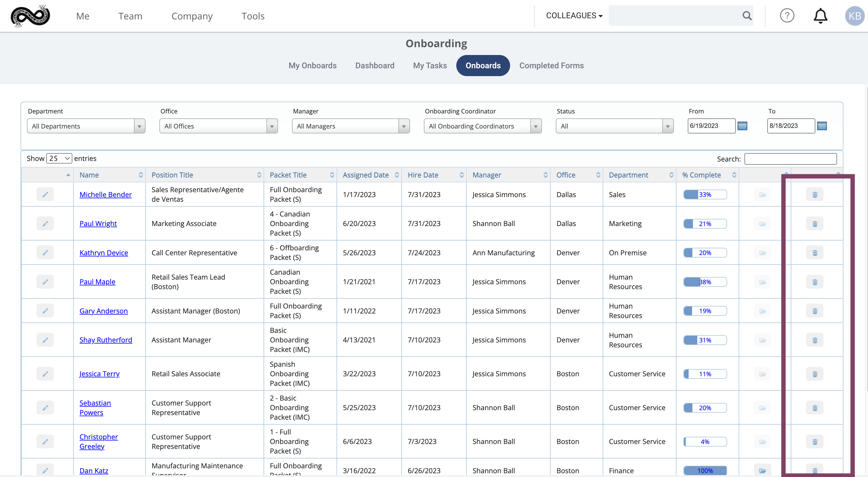The height and width of the screenshot is (477, 868).
Task: Open the folder icon for Christopher Greeley
Action: (x=762, y=442)
